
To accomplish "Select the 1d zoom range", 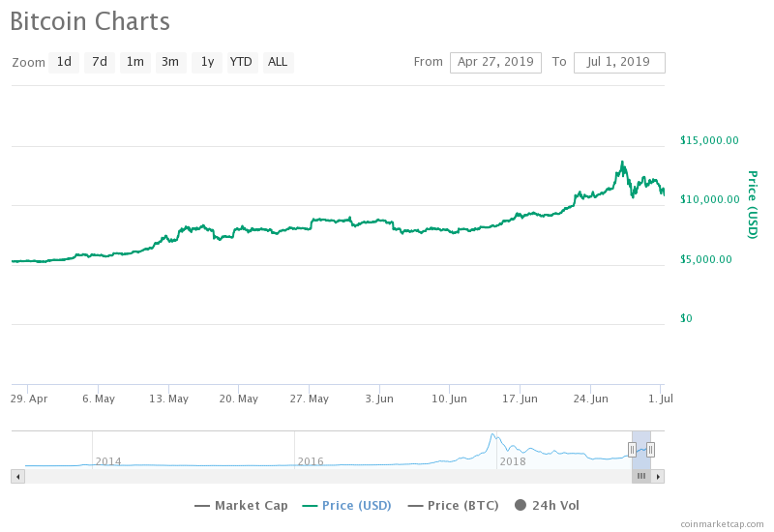I will click(64, 62).
